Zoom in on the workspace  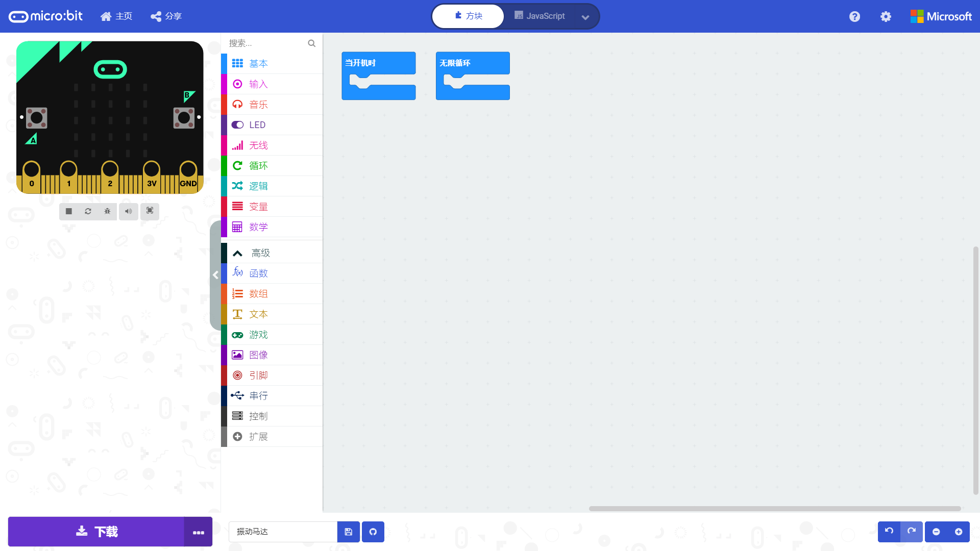tap(959, 532)
